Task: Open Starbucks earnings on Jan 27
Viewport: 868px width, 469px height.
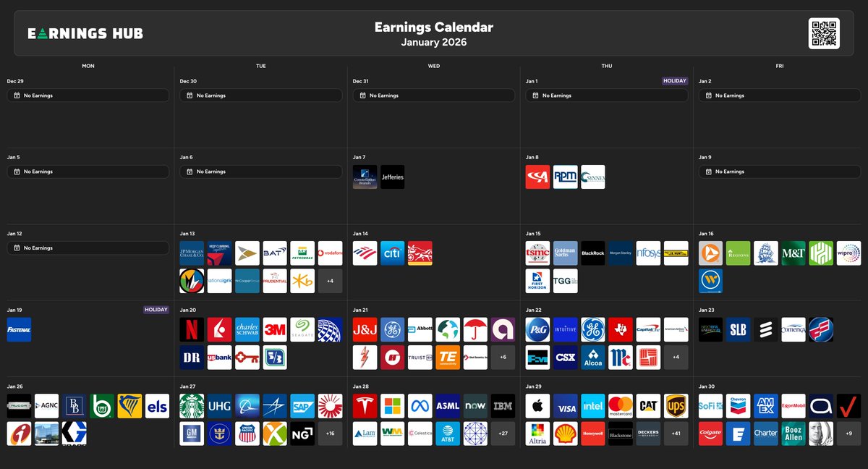Action: click(192, 406)
